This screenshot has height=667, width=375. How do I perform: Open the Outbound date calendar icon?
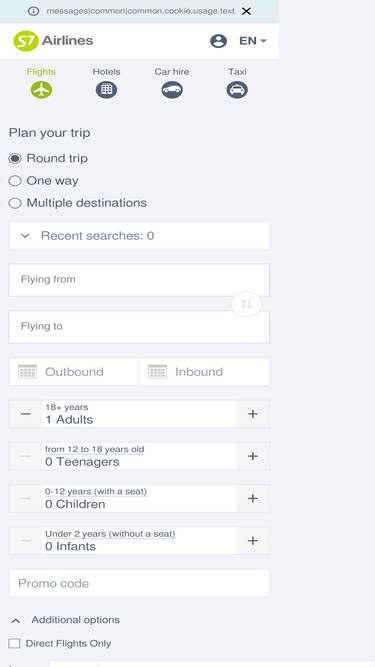(x=28, y=371)
